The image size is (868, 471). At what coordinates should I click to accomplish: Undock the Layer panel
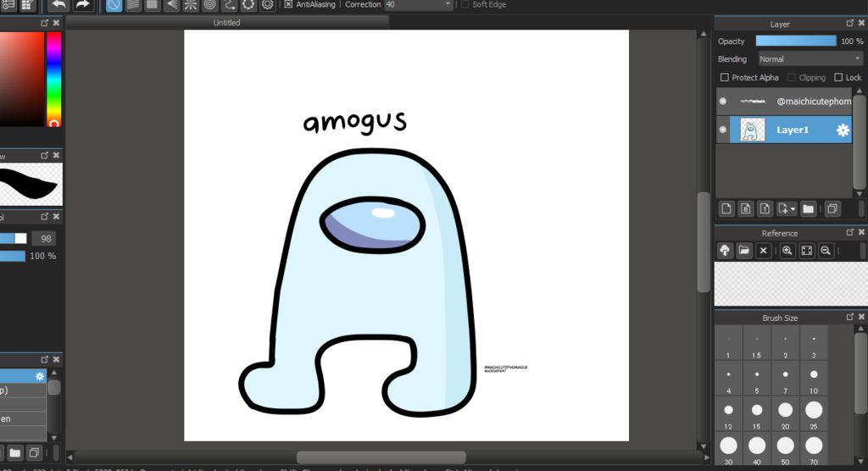850,23
